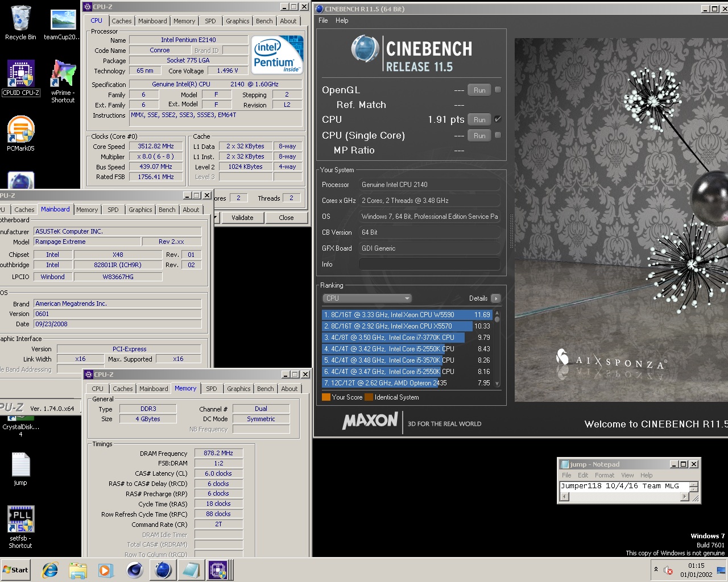This screenshot has height=582, width=728.
Task: Select AMD Opteron 2435 ranking row
Action: coord(407,383)
